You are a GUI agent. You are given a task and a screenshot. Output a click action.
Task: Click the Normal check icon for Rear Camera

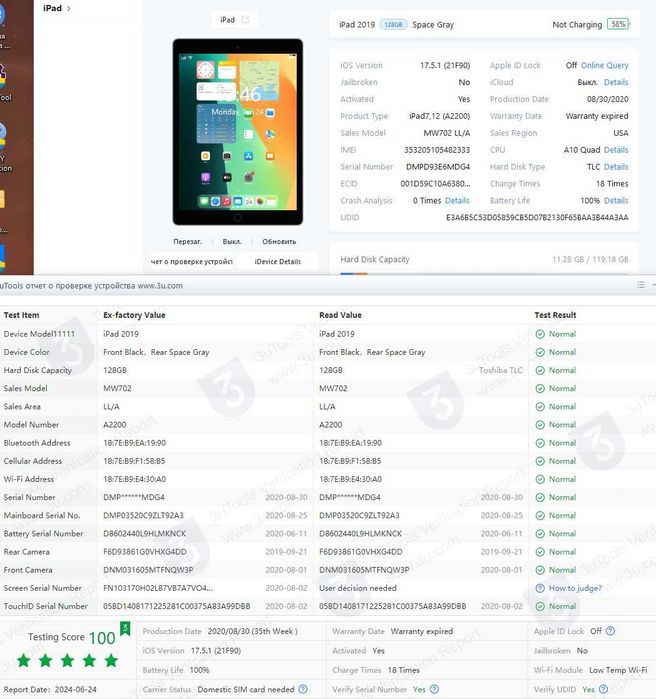[540, 552]
